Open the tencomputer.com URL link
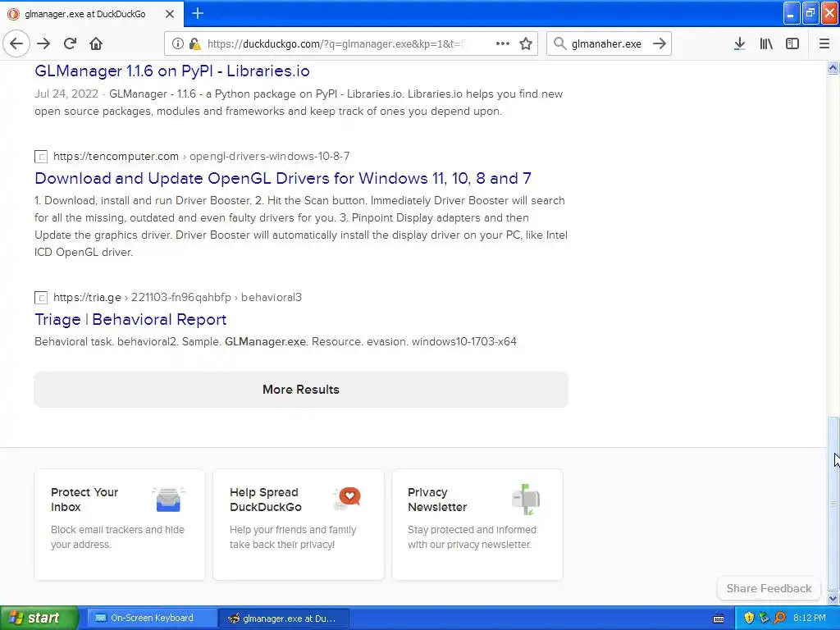This screenshot has width=840, height=630. pyautogui.click(x=202, y=156)
